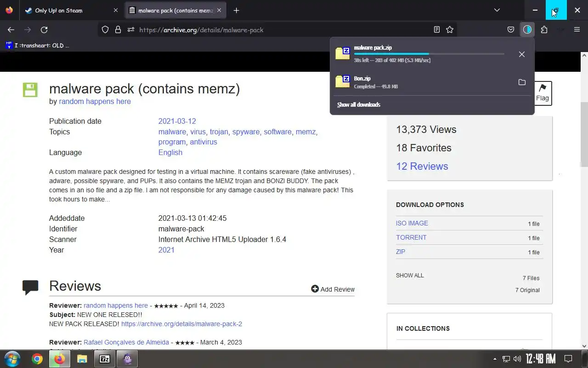Open the trojan topic link
Screen dimensions: 588x368
pos(219,132)
